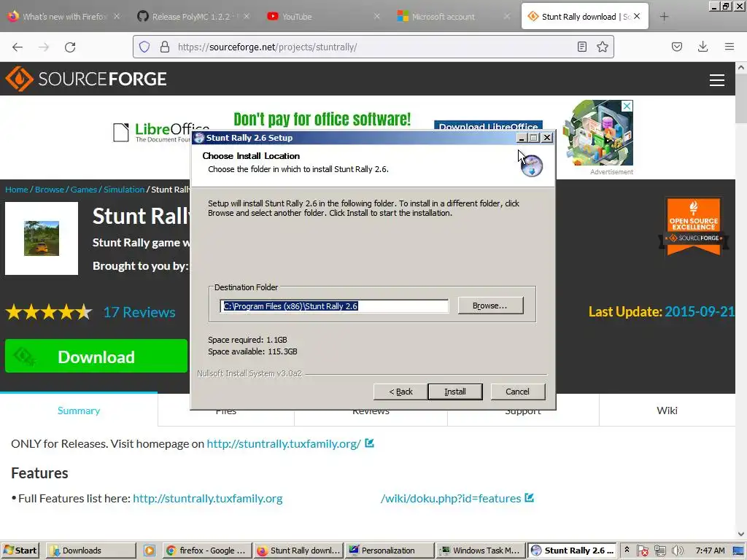This screenshot has width=747, height=560.
Task: Click the Download LibreOffice ad button
Action: pos(488,126)
